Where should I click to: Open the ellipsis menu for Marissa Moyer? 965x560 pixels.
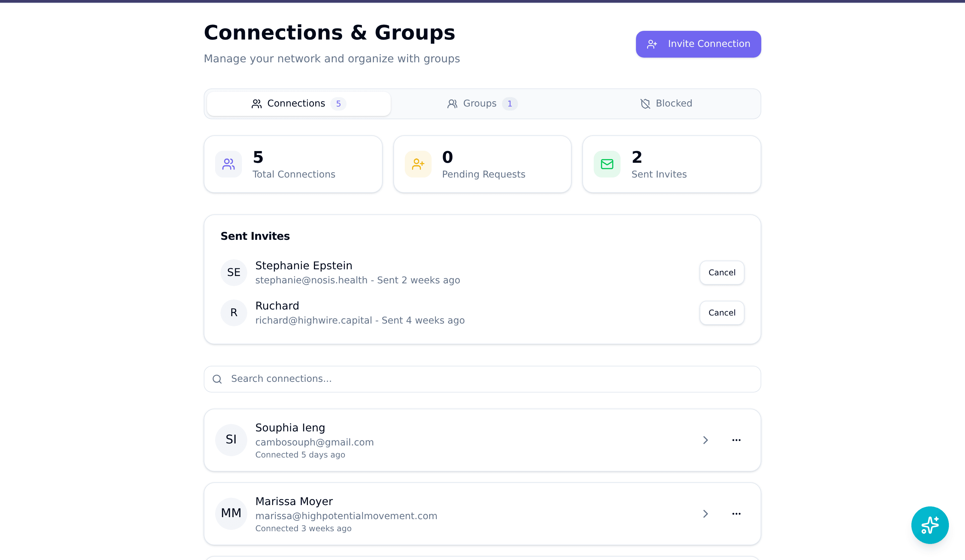pyautogui.click(x=736, y=513)
